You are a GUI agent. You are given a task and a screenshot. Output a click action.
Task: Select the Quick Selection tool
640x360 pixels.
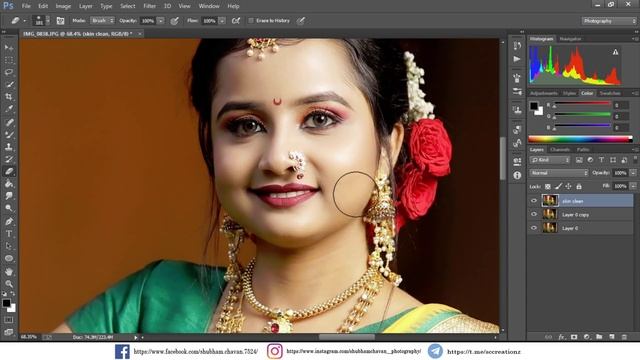(9, 84)
